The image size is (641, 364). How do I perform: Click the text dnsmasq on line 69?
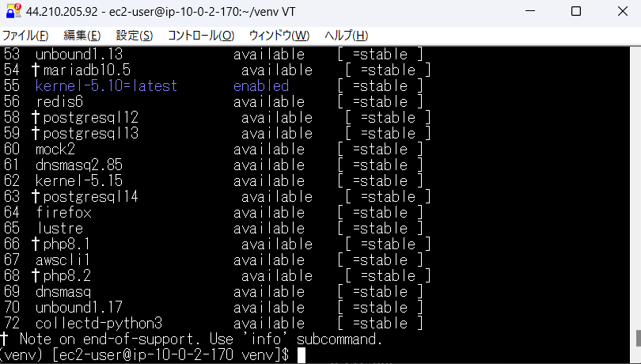click(x=63, y=292)
